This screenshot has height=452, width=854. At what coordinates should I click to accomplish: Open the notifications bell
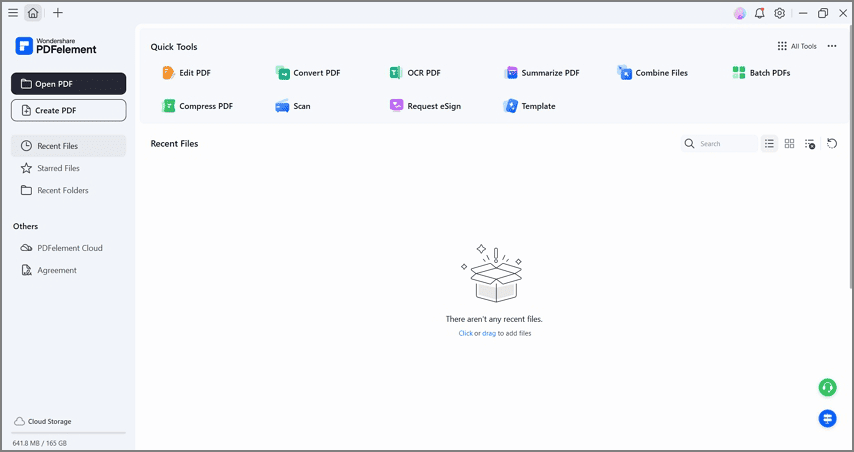tap(759, 14)
